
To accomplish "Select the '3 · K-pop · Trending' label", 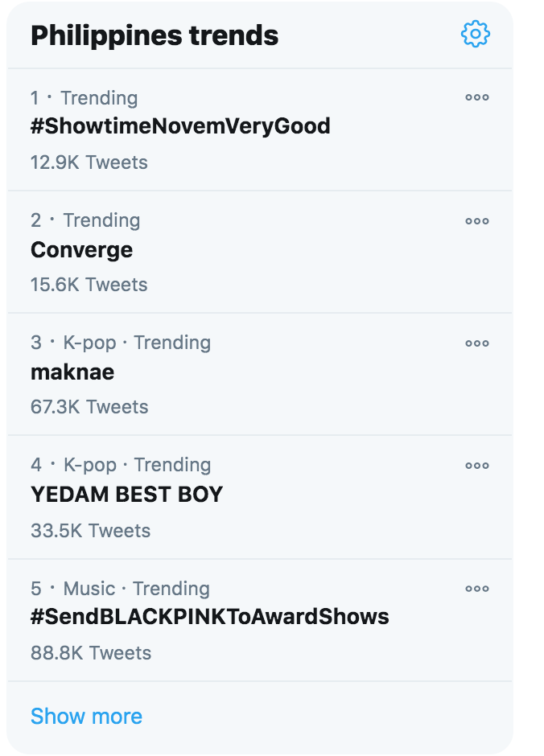I will click(121, 343).
